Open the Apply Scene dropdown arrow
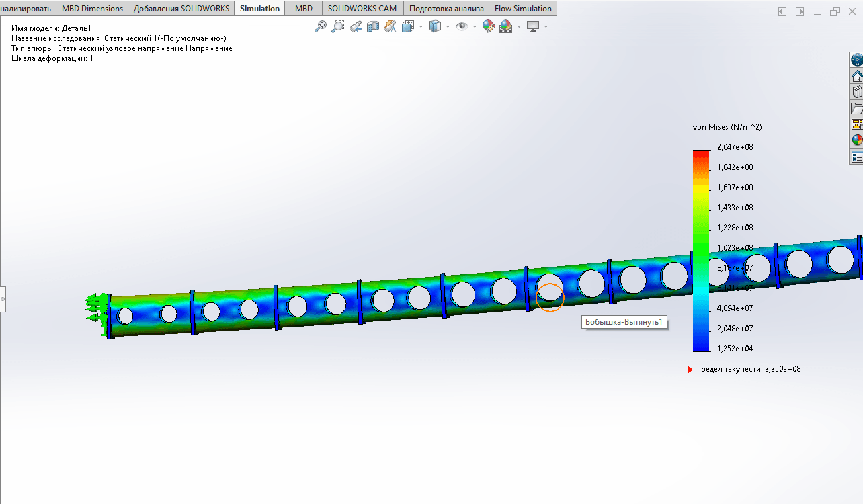Image resolution: width=863 pixels, height=504 pixels. [x=519, y=27]
